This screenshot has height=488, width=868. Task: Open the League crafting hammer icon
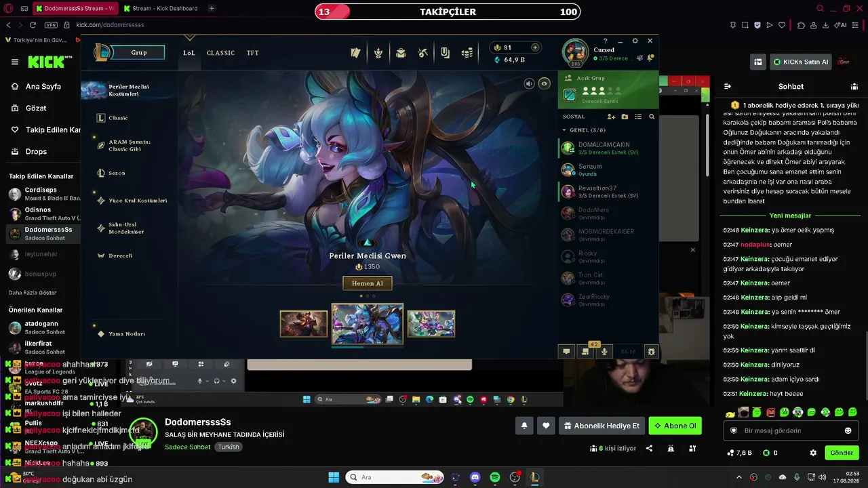point(422,53)
